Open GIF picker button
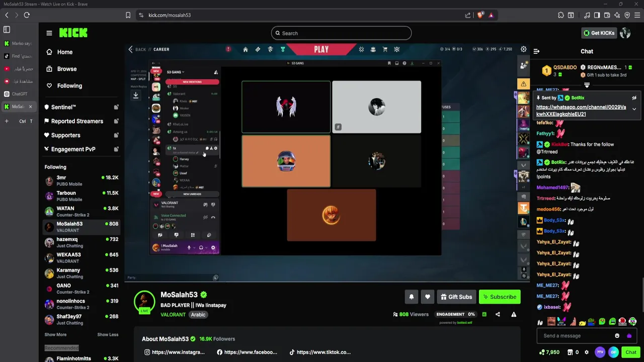 [x=613, y=352]
